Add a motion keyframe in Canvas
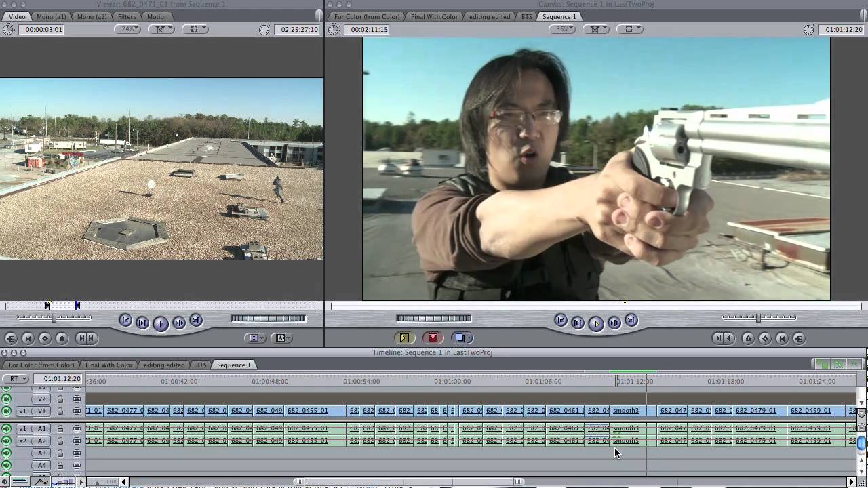868x488 pixels. click(x=765, y=338)
